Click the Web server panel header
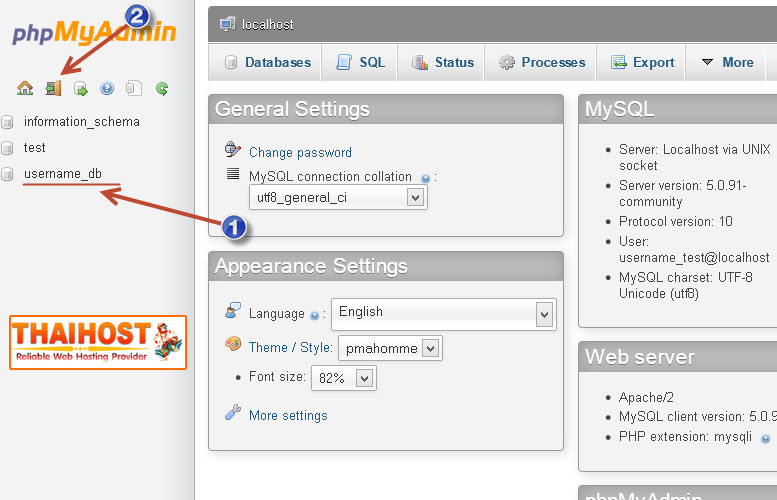 pyautogui.click(x=678, y=357)
